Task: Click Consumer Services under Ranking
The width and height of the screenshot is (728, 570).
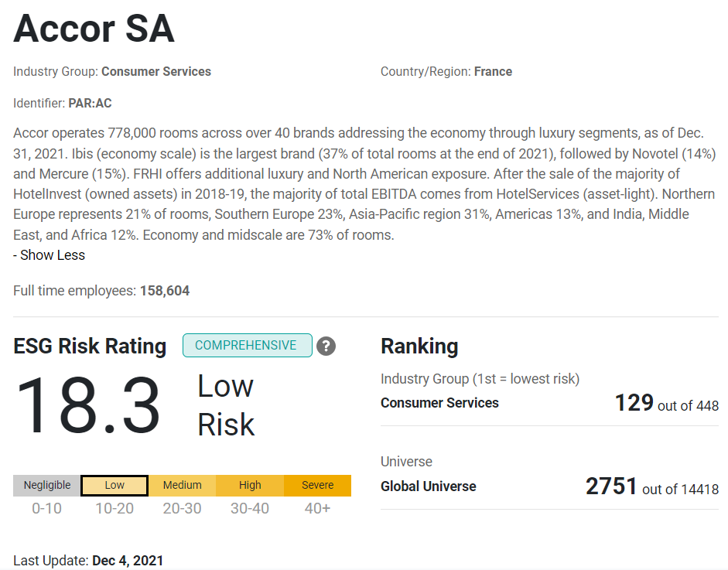Action: (439, 403)
